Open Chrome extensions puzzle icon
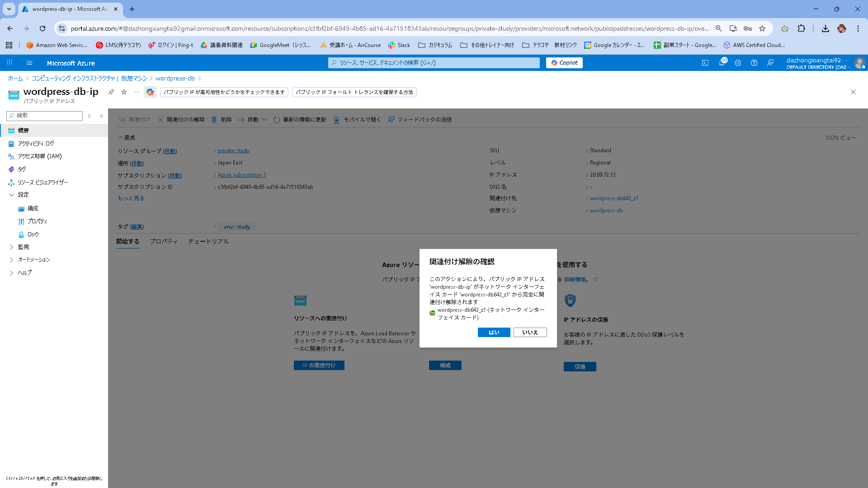 [x=801, y=28]
